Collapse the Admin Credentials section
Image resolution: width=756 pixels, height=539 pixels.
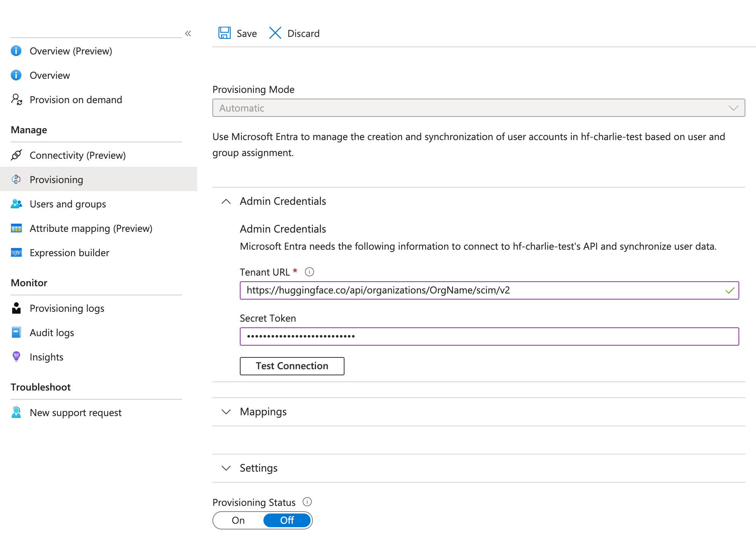pos(225,202)
